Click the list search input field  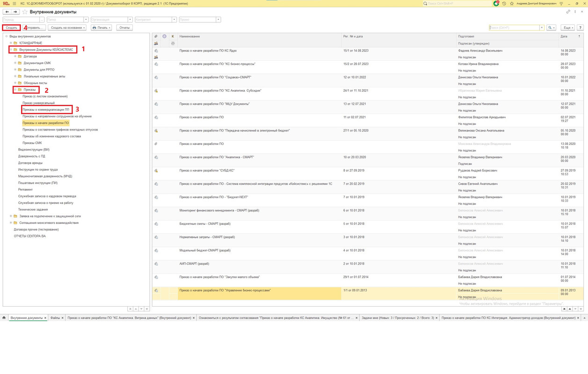click(514, 28)
